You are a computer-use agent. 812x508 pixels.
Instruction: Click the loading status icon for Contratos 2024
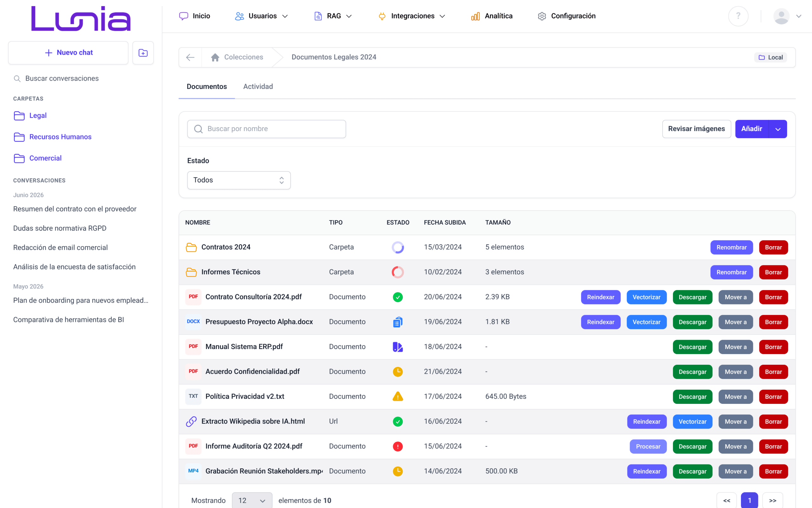(398, 247)
